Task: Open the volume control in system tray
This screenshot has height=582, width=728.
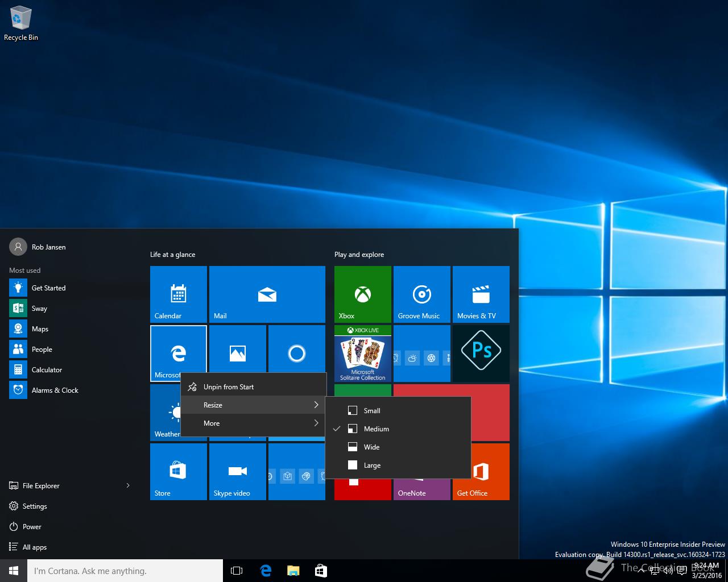Action: click(668, 571)
